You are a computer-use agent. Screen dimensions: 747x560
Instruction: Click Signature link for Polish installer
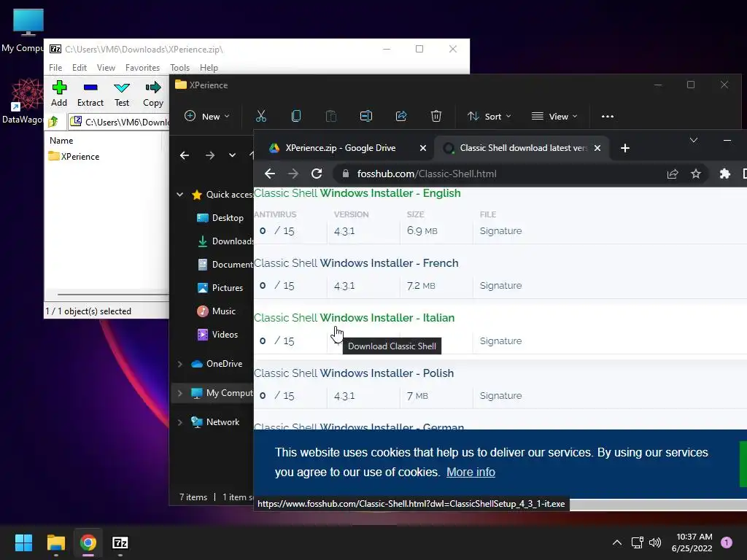coord(500,396)
